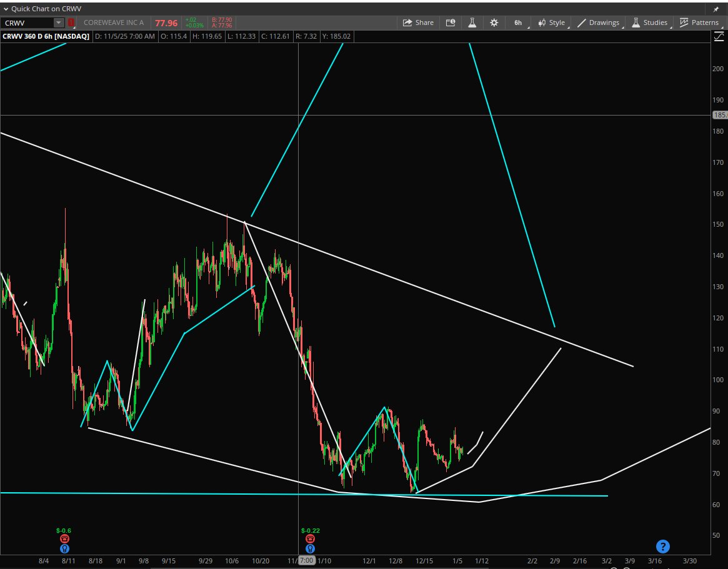
Task: Click the 7:00 time bubble on the date axis
Action: tap(306, 561)
